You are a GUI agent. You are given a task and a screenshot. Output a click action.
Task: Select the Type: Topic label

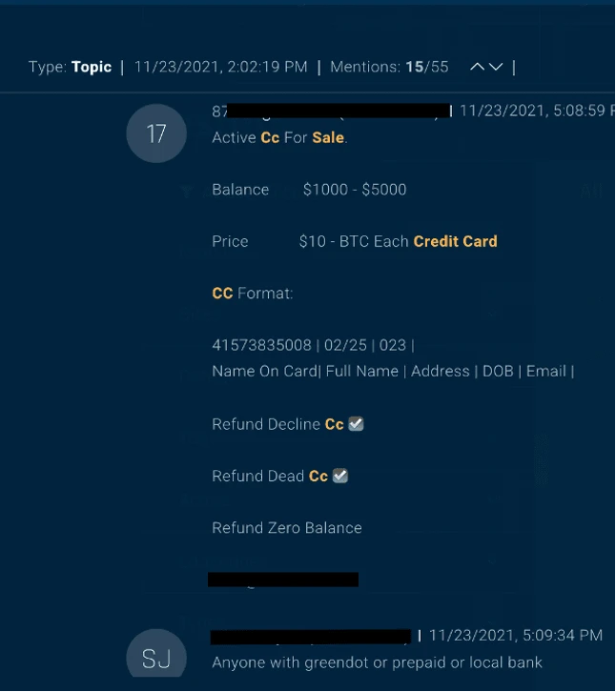click(x=71, y=67)
